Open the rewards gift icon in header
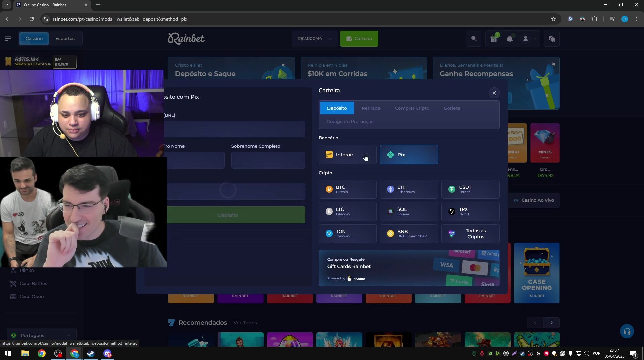The image size is (644, 360). (x=494, y=39)
